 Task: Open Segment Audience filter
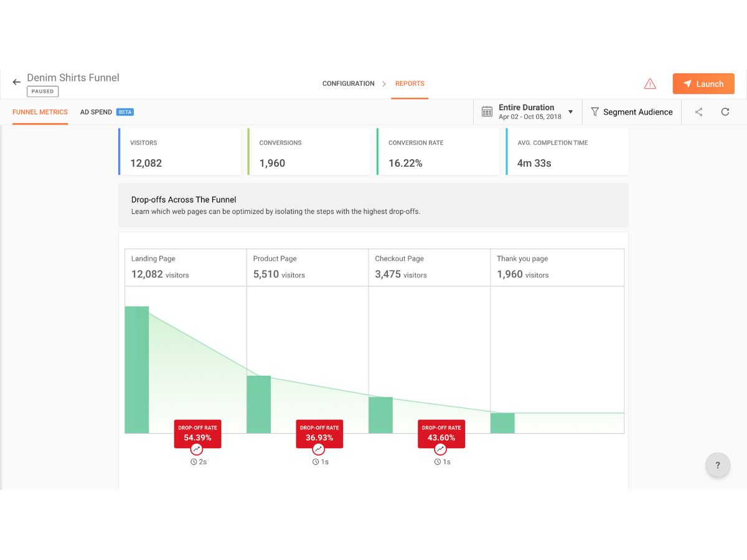click(x=632, y=112)
